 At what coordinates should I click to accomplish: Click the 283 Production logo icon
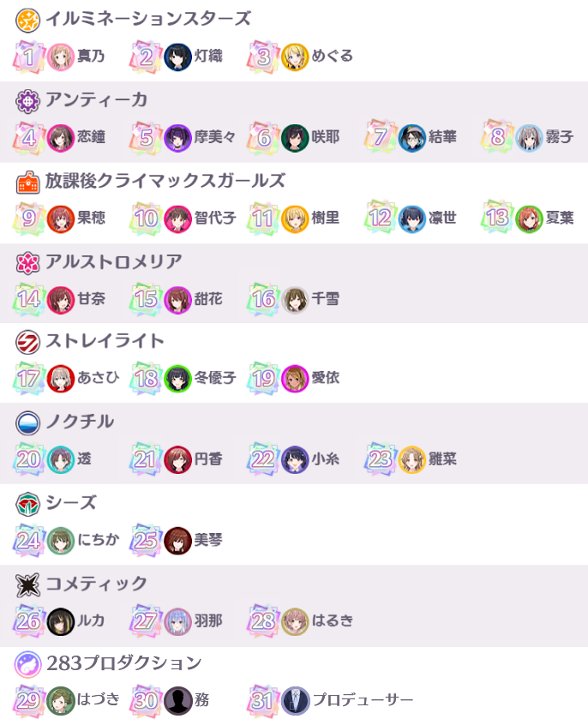click(27, 664)
